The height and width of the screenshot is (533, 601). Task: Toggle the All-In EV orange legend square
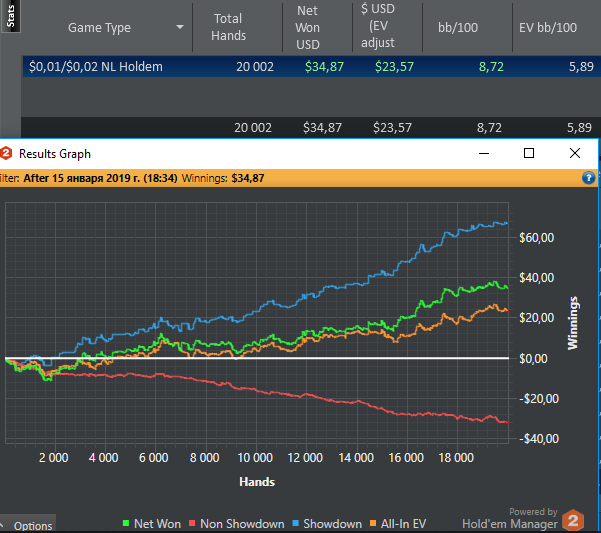click(373, 523)
